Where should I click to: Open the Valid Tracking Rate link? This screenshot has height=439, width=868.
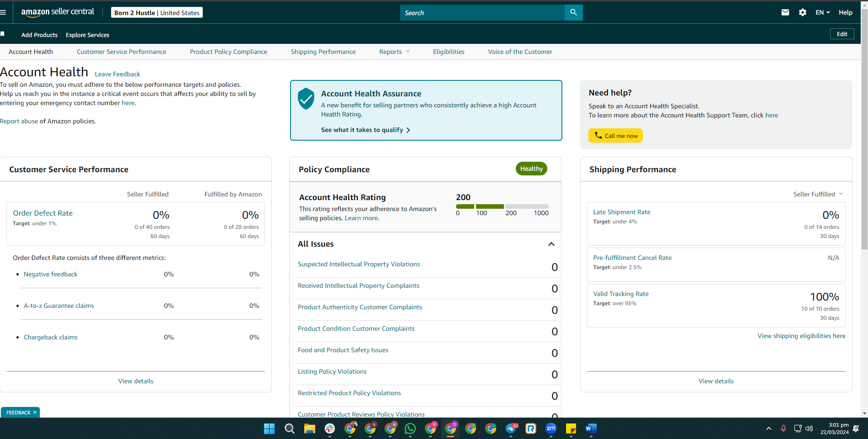tap(620, 294)
